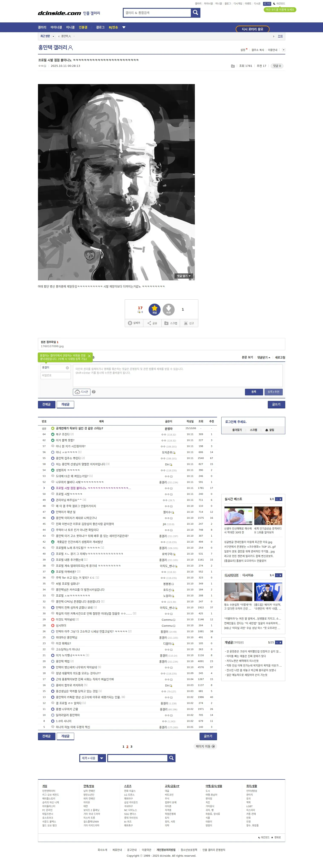This screenshot has height=868, width=323.
Task: Switch to the 디시이슈 tab in the sidebar
Action: point(248,575)
